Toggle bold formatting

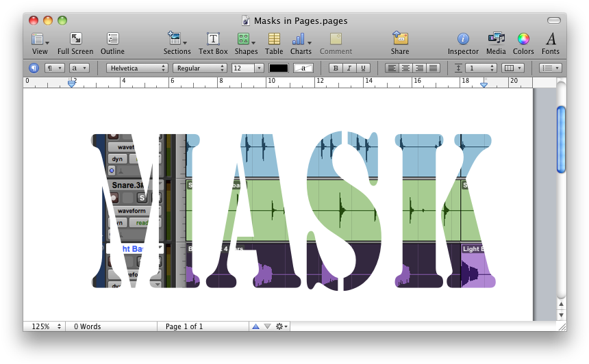click(x=336, y=68)
